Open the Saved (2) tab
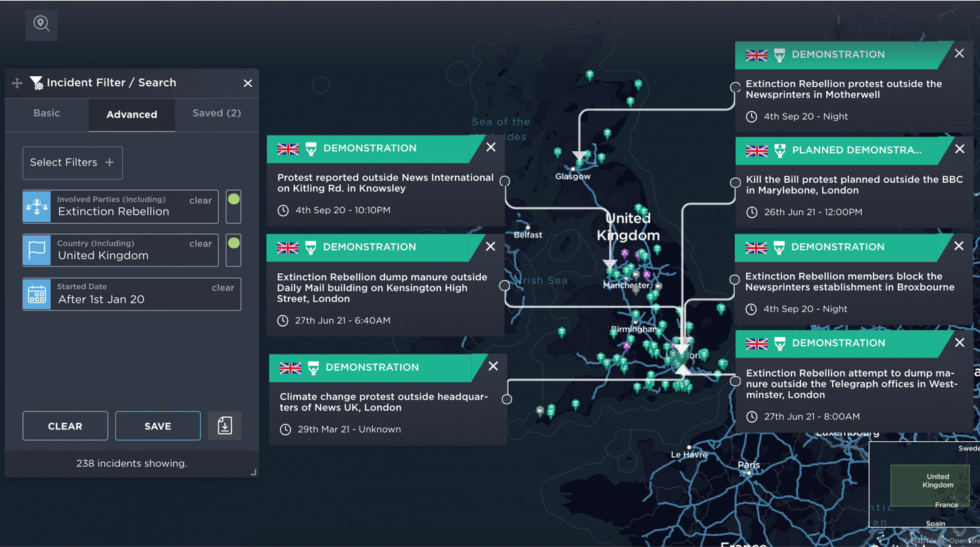The image size is (980, 547). [216, 113]
